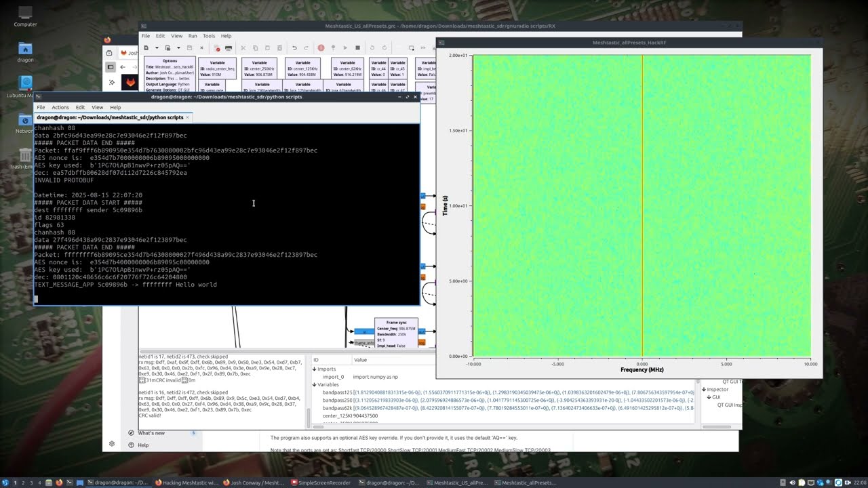
Task: Open the terminal Help menu
Action: tap(115, 107)
